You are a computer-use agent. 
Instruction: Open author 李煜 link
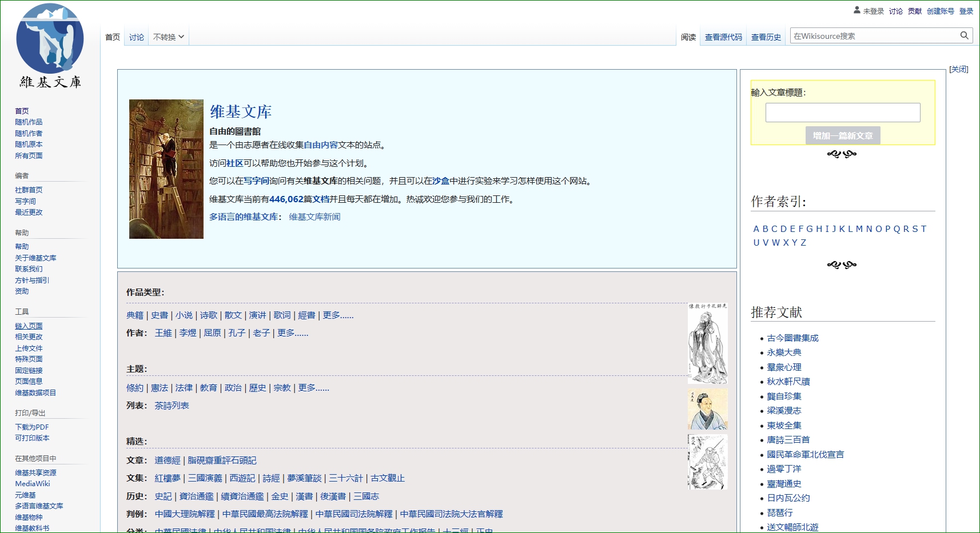tap(188, 332)
